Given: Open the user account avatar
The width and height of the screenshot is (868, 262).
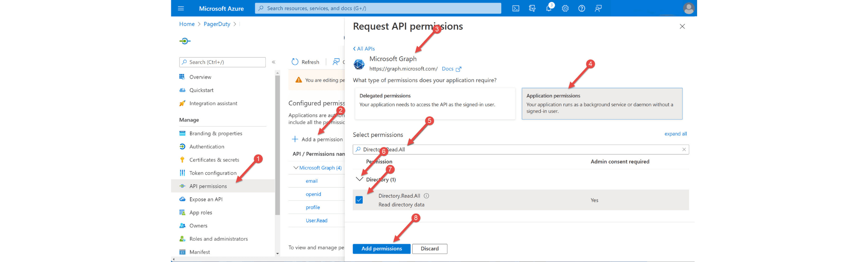Looking at the screenshot, I should [689, 8].
